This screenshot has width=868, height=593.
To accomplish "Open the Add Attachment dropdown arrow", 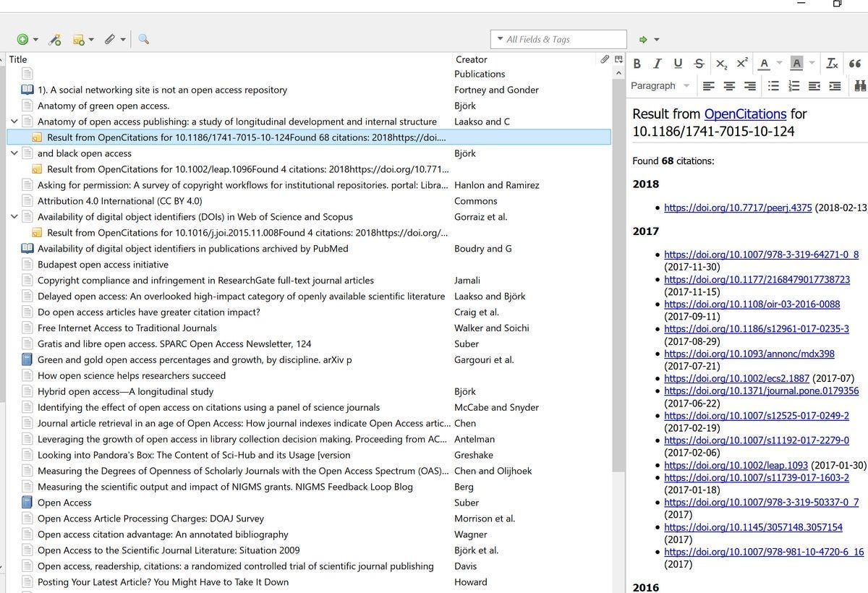I will pos(123,40).
